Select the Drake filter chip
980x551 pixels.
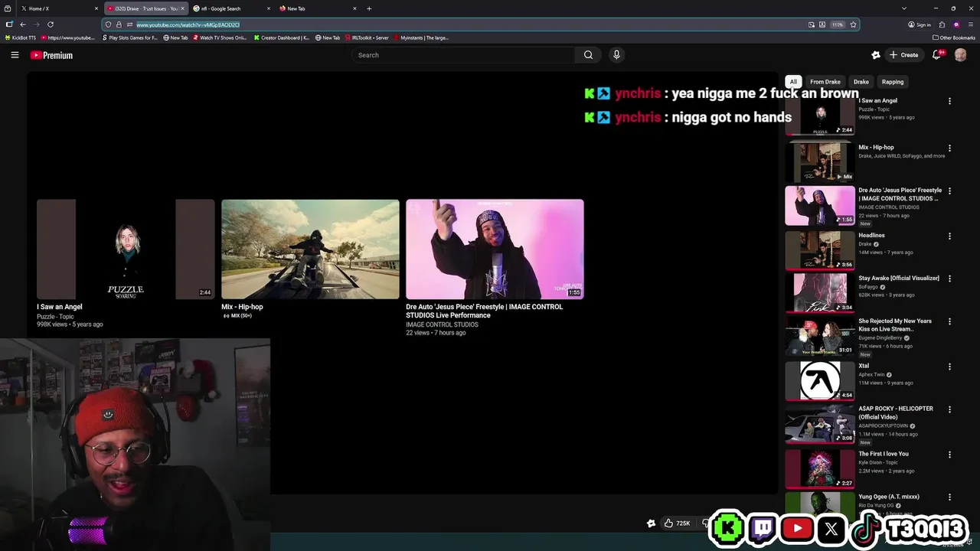pos(861,82)
